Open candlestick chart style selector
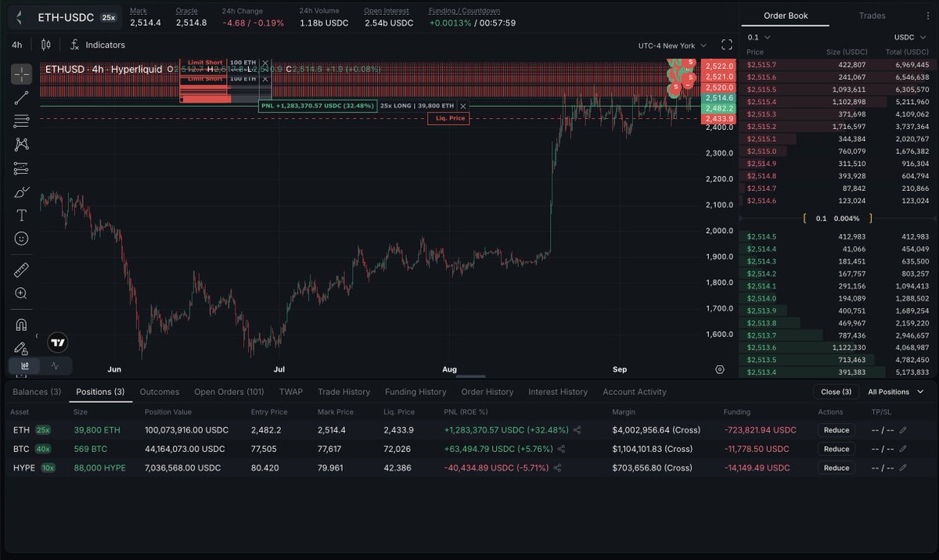 [45, 45]
